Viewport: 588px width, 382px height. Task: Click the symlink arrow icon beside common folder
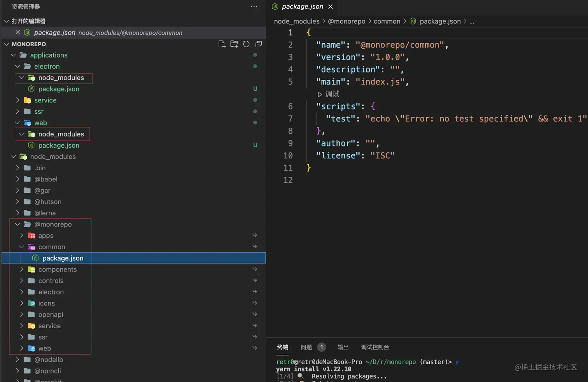pos(255,246)
